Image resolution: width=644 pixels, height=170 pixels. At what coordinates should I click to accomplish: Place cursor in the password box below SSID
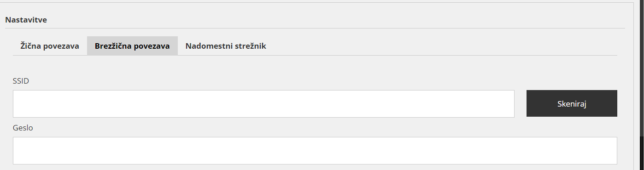pyautogui.click(x=315, y=151)
